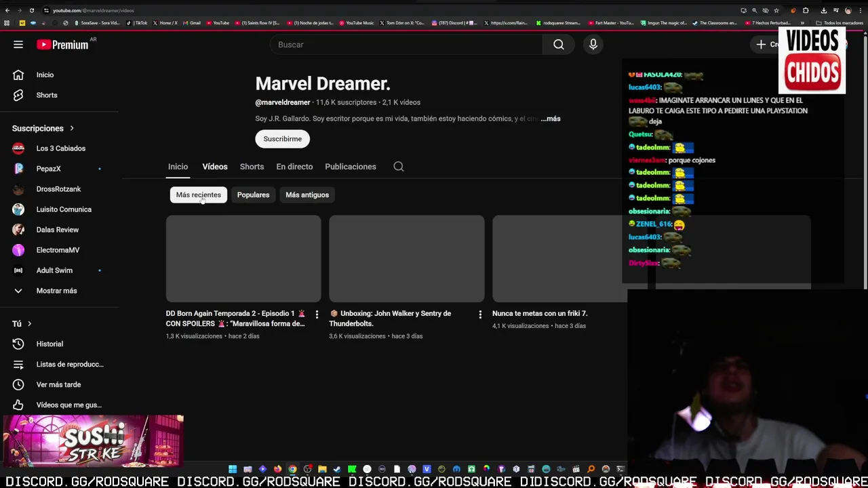Switch to the channel Shorts tab
This screenshot has height=488, width=868.
(x=252, y=167)
